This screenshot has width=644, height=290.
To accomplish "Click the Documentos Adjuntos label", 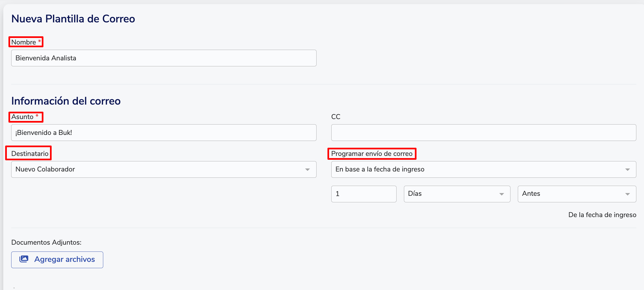I will pos(46,242).
